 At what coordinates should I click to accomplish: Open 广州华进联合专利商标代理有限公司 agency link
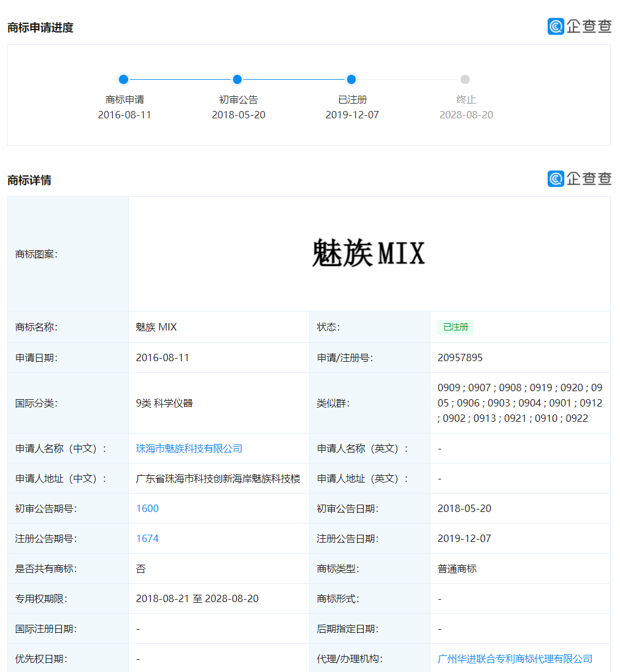514,658
